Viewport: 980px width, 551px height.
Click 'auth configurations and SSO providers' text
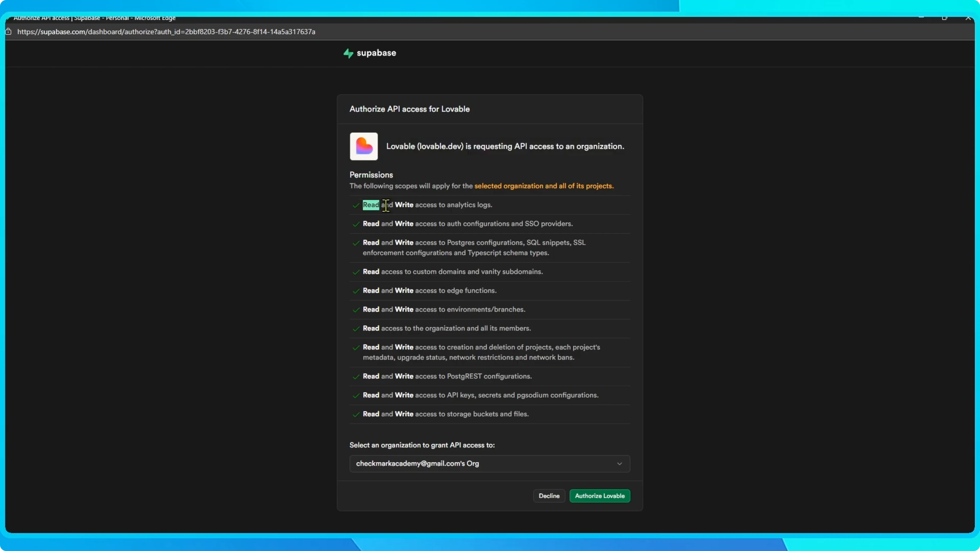click(509, 224)
